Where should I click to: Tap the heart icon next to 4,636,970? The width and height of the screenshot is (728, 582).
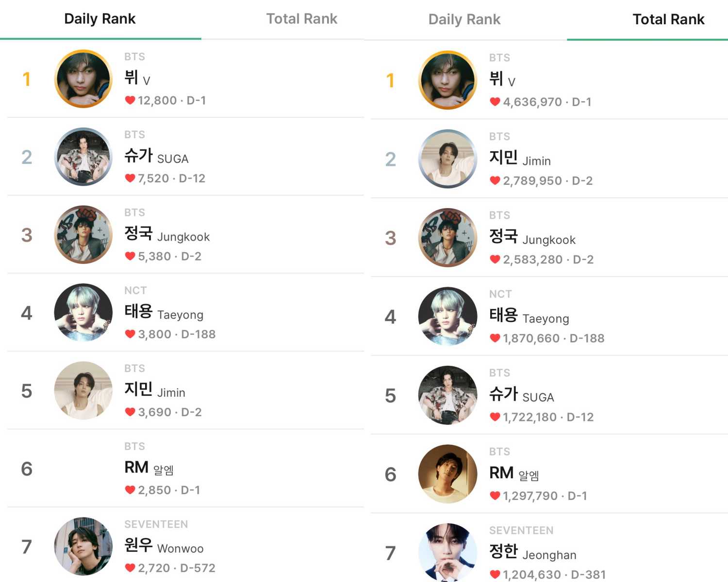(495, 102)
